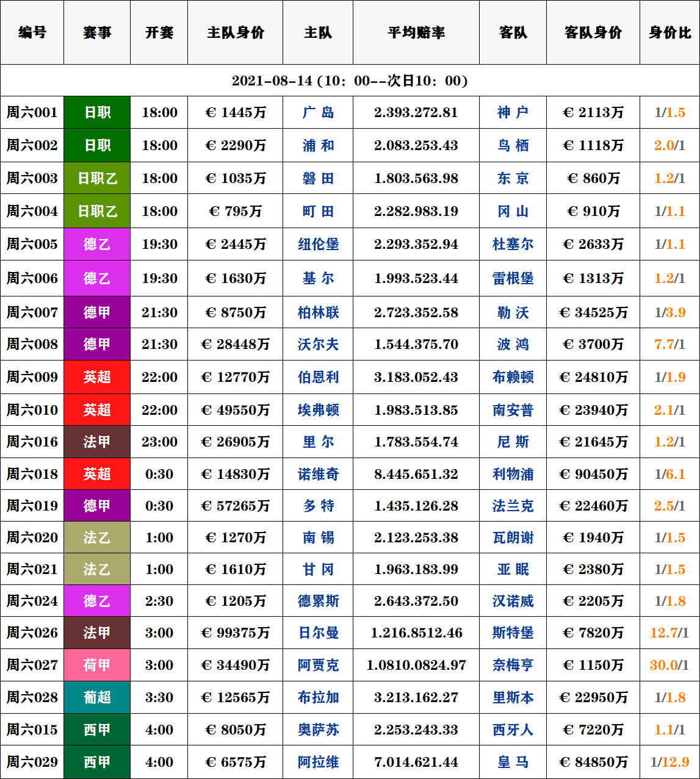Viewport: 700px width, 779px height.
Task: Open home team 日尔曼 link
Action: coord(318,633)
